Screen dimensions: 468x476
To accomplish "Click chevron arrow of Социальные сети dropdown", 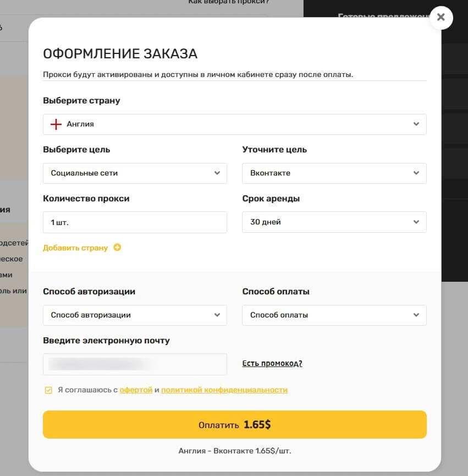I will pos(217,173).
